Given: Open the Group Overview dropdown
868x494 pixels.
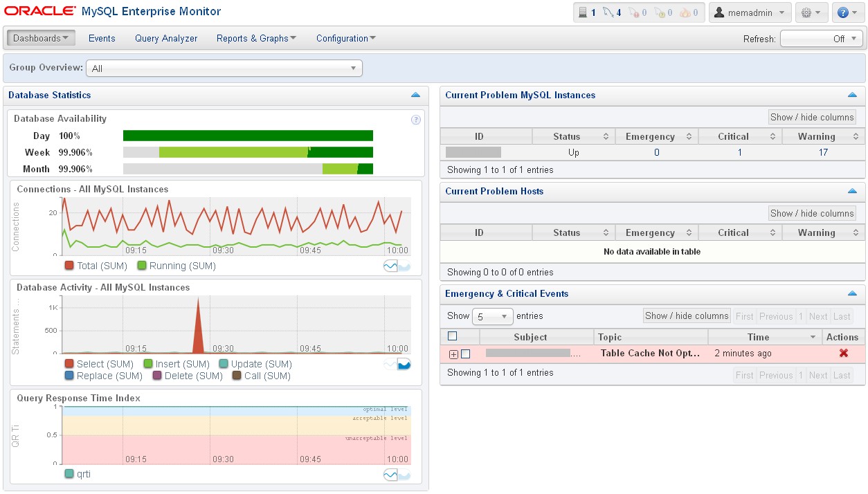Looking at the screenshot, I should 224,68.
